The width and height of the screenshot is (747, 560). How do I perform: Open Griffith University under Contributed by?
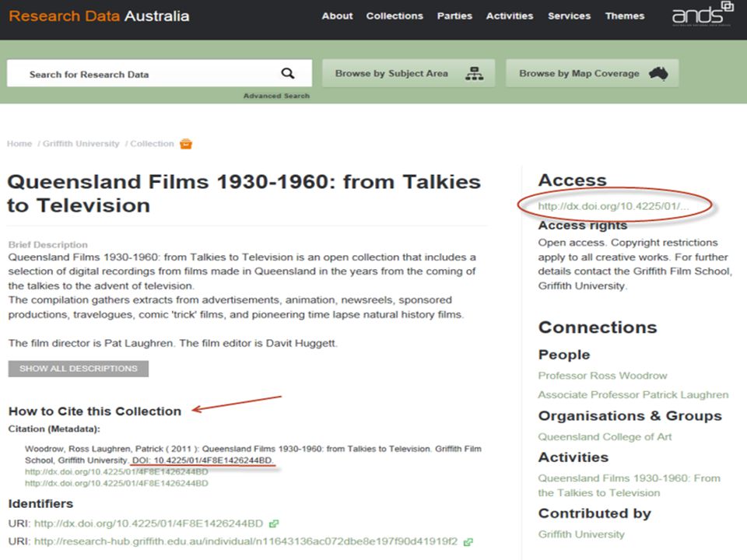point(581,534)
